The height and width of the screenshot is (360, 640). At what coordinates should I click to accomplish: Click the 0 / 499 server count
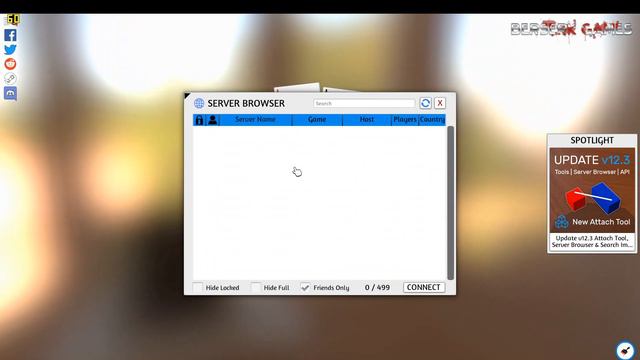[377, 287]
